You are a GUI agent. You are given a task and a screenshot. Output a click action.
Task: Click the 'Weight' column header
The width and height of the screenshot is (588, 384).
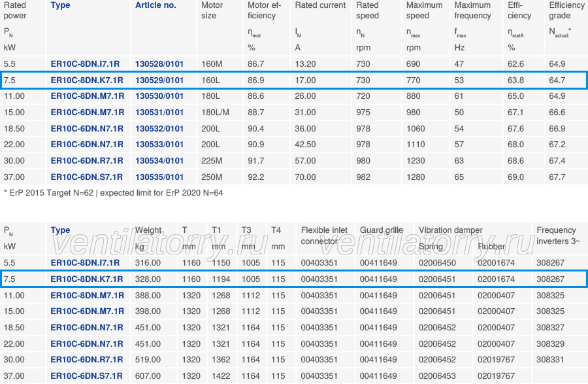pos(148,230)
